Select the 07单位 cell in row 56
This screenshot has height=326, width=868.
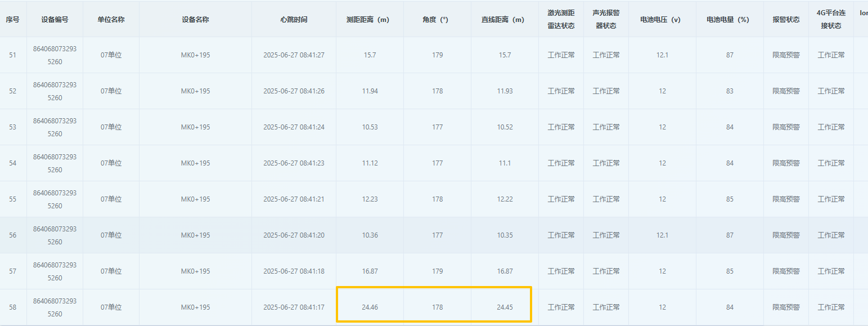click(x=111, y=235)
